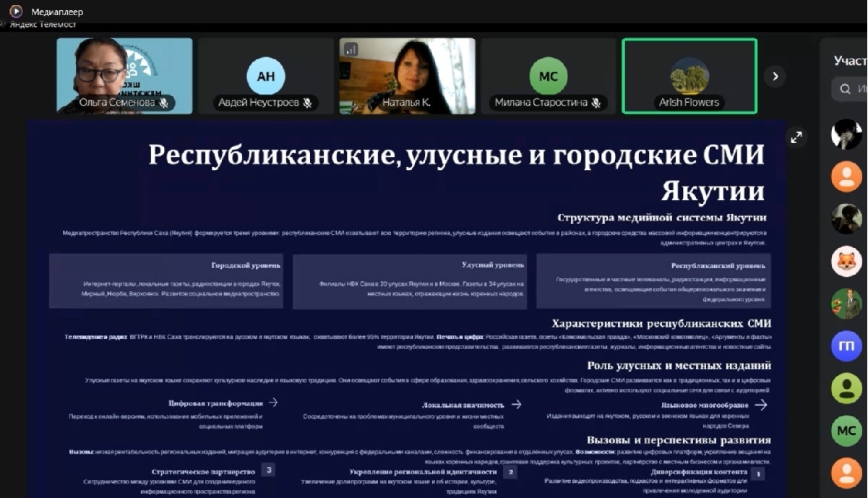
Task: Toggle muted microphone icon for Ольга Семенова
Action: click(164, 103)
